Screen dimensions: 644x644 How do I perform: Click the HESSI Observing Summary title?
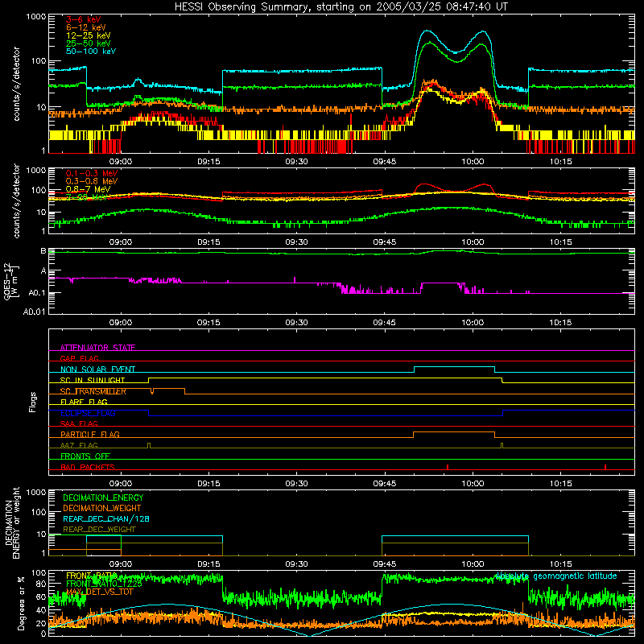[341, 7]
